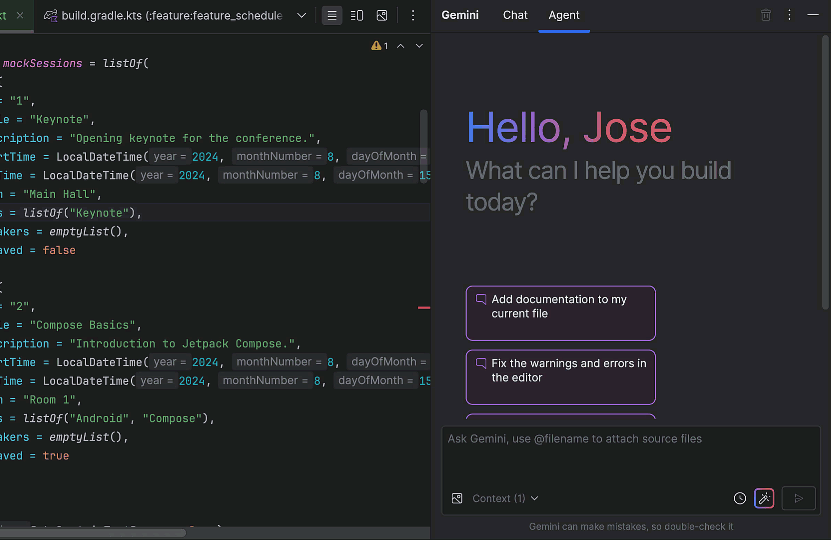Click the Gemini panel vertical scrollbar
The image size is (831, 540).
825,173
